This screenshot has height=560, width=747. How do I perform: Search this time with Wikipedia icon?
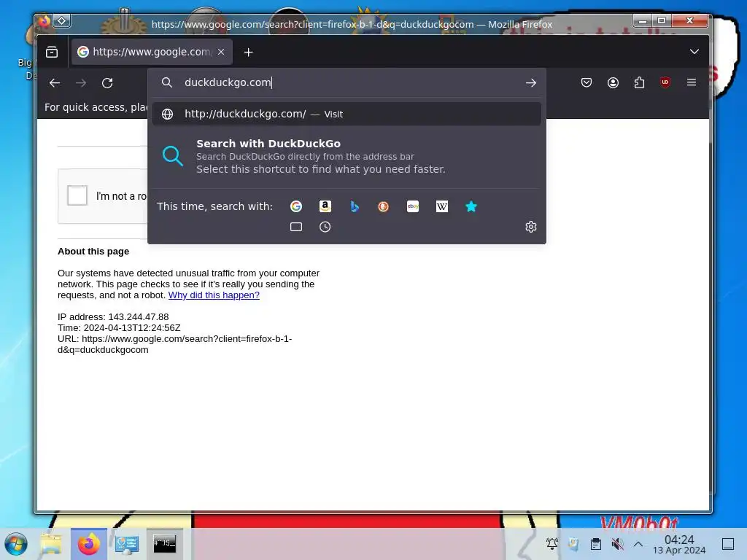coord(441,206)
